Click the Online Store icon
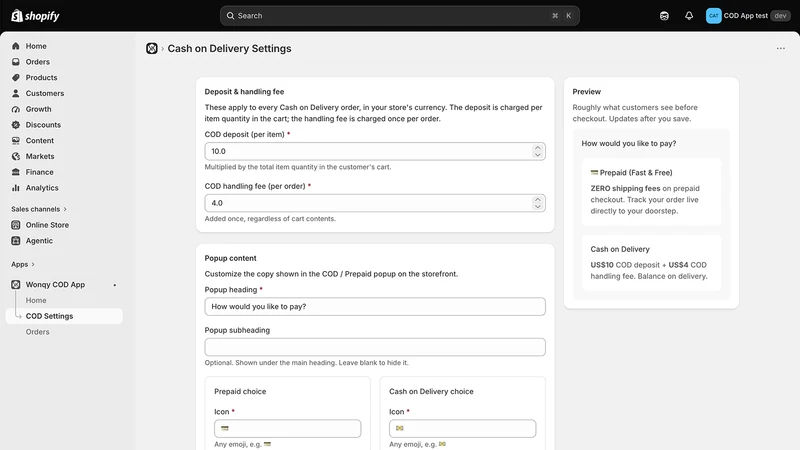This screenshot has height=450, width=800. point(16,225)
